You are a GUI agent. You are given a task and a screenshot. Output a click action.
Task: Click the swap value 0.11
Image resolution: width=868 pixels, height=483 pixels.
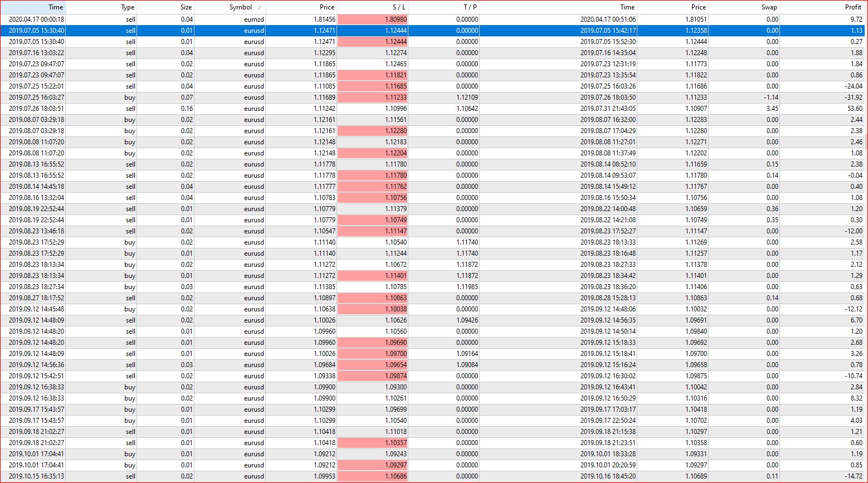(x=772, y=476)
